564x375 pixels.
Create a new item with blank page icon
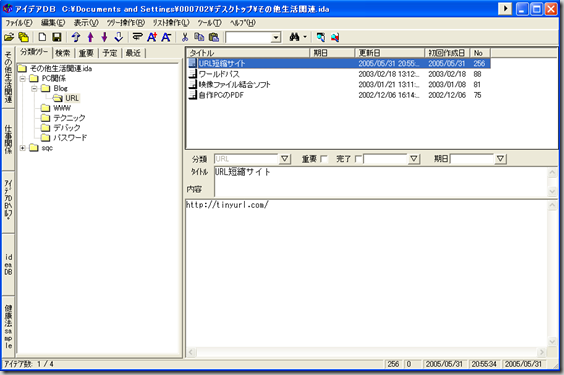pyautogui.click(x=42, y=37)
